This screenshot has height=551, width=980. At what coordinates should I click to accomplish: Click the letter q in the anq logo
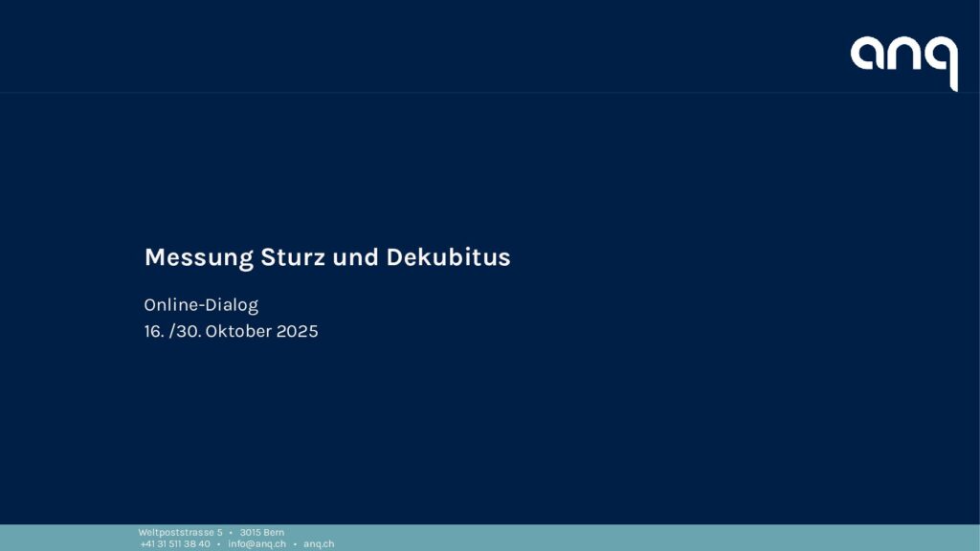[x=942, y=59]
